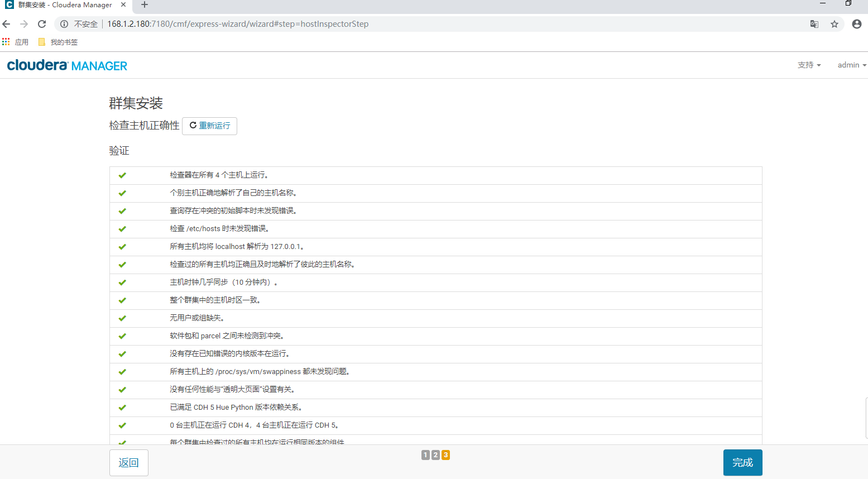Bookmark this page with the star icon
This screenshot has width=868, height=479.
(x=835, y=24)
